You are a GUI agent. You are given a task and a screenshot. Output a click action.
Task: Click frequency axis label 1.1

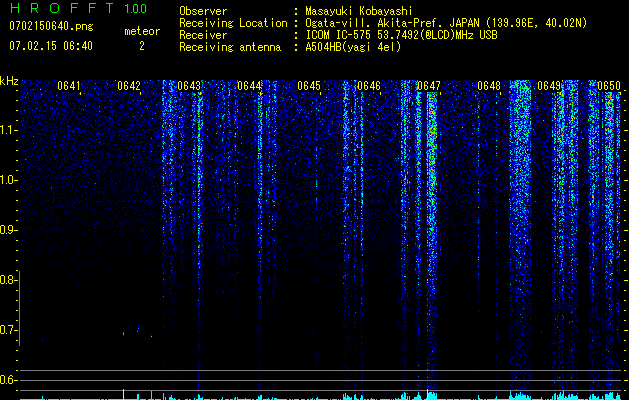coord(9,130)
